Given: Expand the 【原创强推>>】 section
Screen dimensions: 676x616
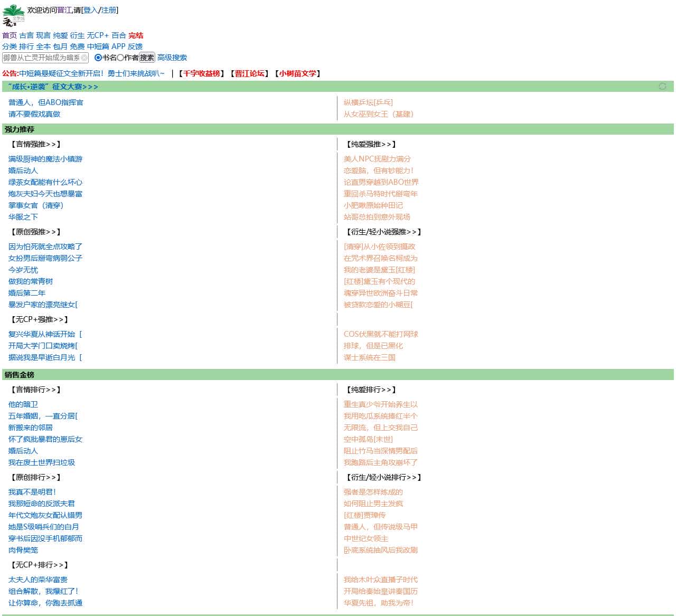Looking at the screenshot, I should (x=36, y=232).
